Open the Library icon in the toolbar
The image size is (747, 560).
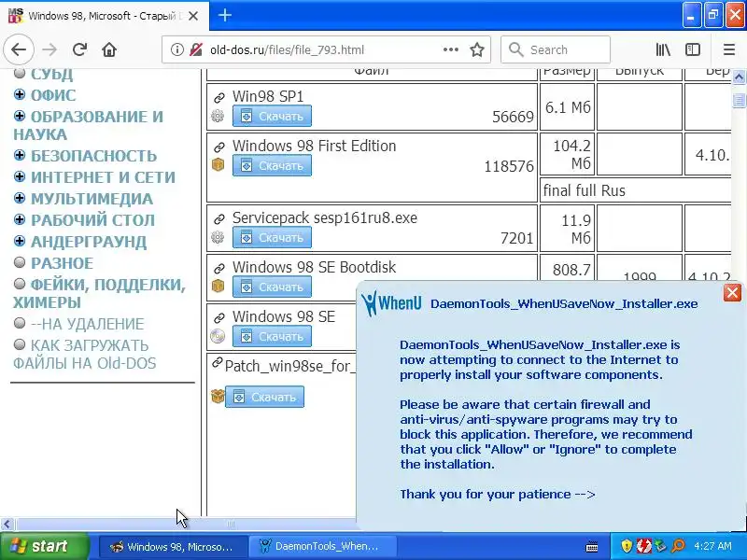pyautogui.click(x=663, y=49)
